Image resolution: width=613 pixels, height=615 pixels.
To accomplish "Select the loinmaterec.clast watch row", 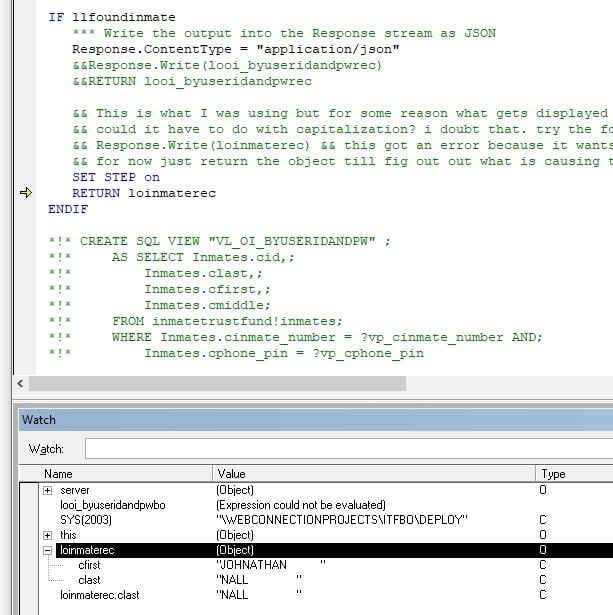I will point(326,595).
